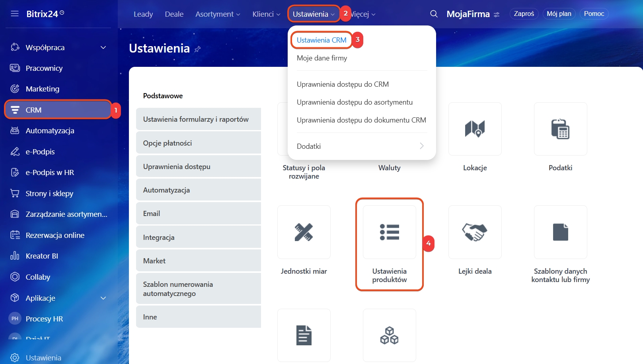Click the Statusy i pola rozwijane label
Image resolution: width=643 pixels, height=364 pixels.
coord(304,172)
